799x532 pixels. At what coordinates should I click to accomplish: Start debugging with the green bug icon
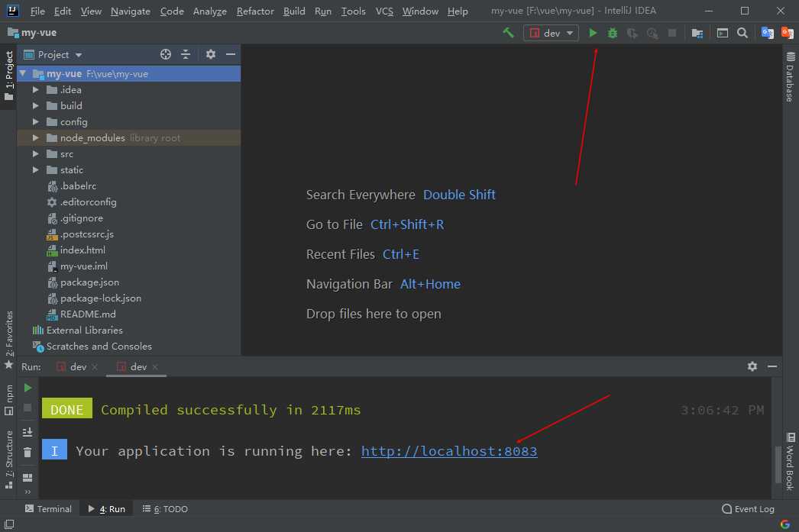(613, 33)
